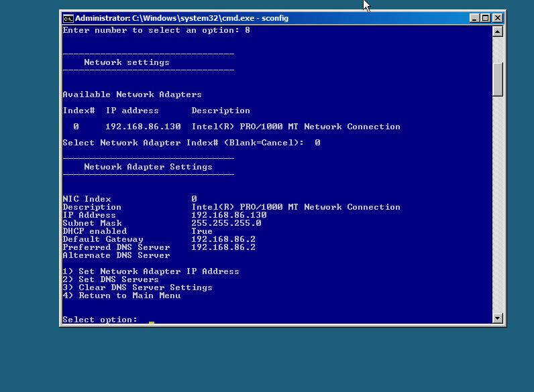Click the Description column header
The image size is (534, 392).
point(221,111)
